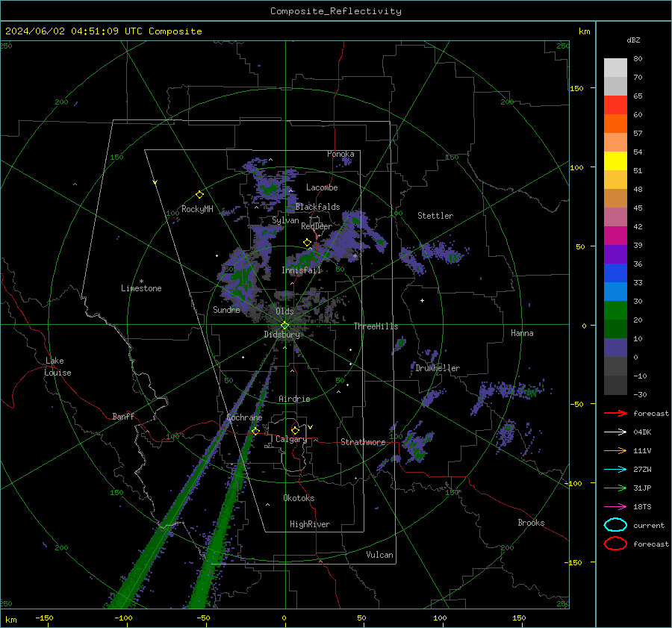The width and height of the screenshot is (672, 628).
Task: Click the magenta swatch between 42 and 39
Action: [x=615, y=235]
